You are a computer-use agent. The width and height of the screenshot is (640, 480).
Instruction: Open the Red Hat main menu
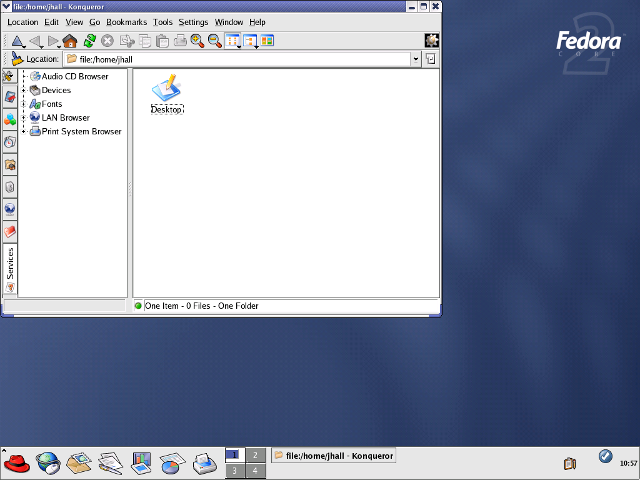click(x=16, y=464)
